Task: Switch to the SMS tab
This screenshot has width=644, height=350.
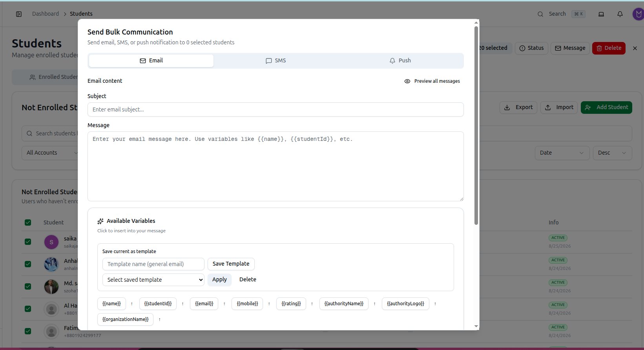Action: [x=276, y=60]
